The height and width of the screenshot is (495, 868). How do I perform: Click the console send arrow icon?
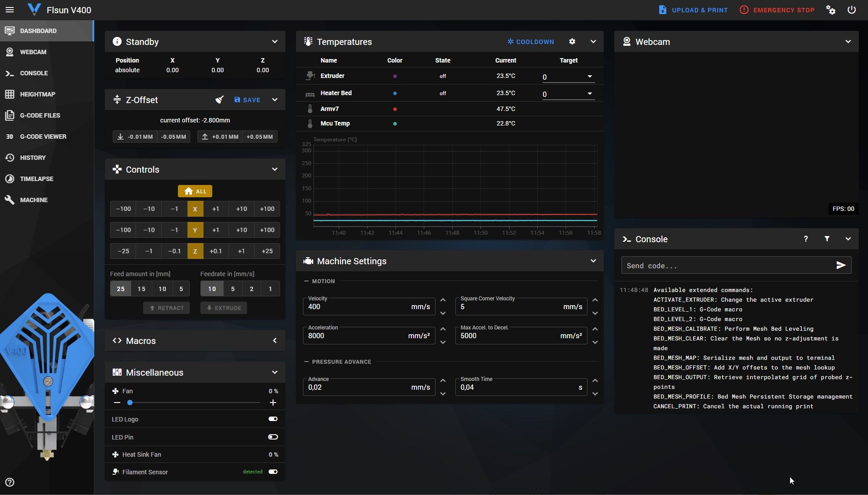tap(841, 265)
